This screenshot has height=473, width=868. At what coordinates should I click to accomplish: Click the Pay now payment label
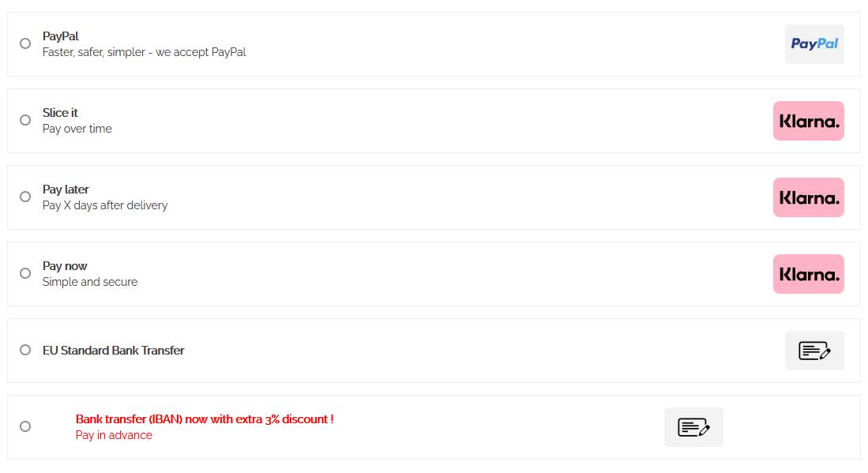65,266
